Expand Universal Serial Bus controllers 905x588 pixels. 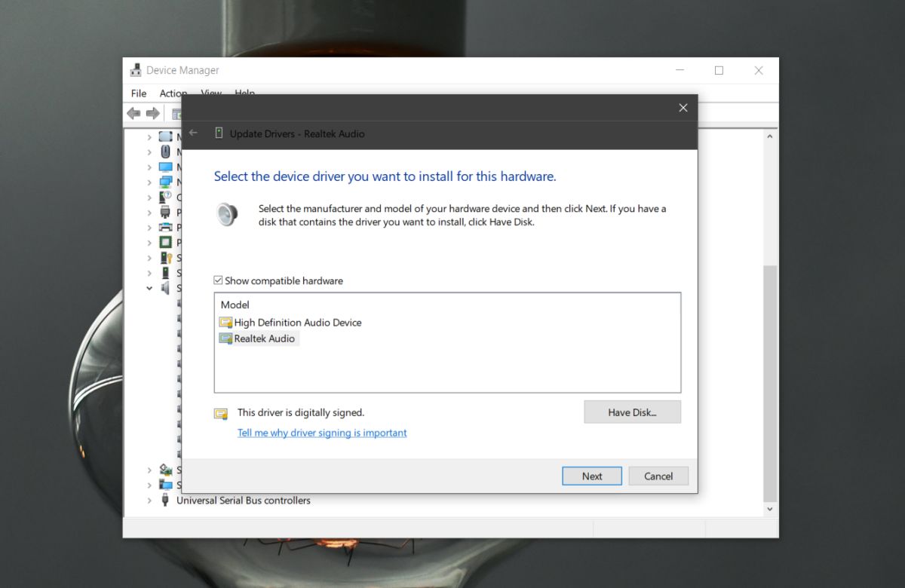[149, 501]
